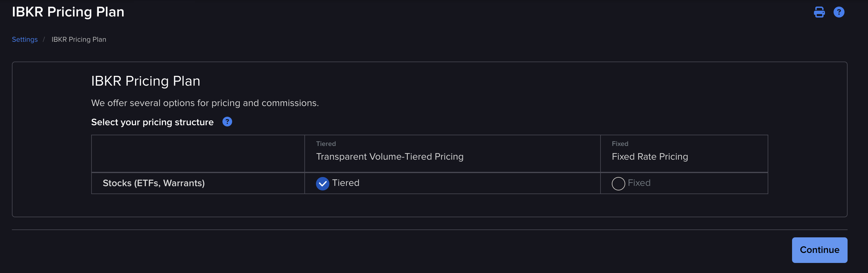Screen dimensions: 868x273
Task: Click 'Select your pricing structure' heading text
Action: point(152,122)
